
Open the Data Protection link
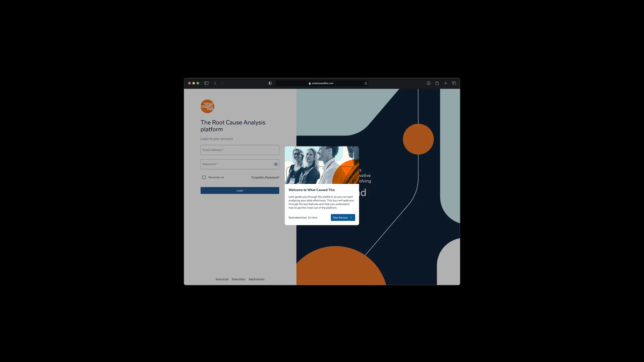[256, 279]
